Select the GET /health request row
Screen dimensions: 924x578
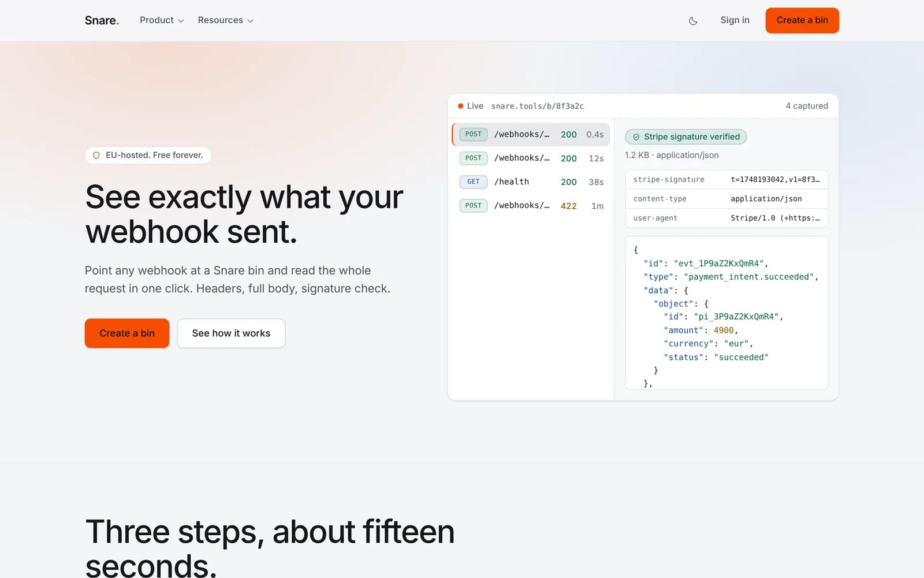pyautogui.click(x=531, y=181)
